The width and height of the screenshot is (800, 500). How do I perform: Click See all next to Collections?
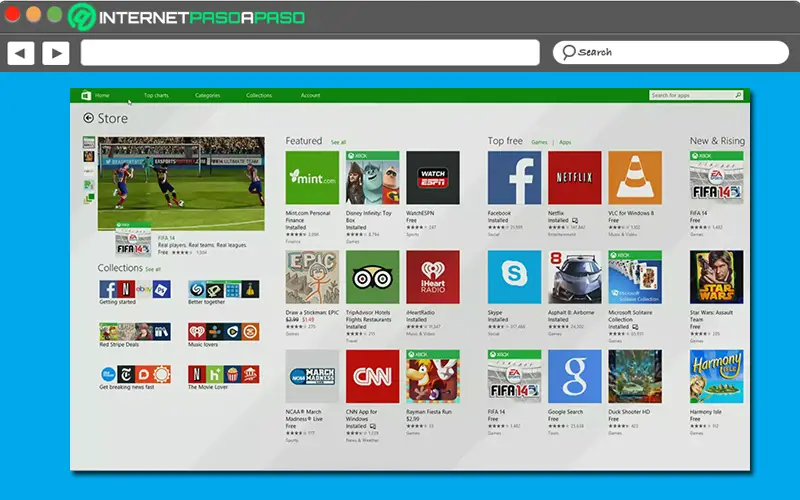(153, 269)
